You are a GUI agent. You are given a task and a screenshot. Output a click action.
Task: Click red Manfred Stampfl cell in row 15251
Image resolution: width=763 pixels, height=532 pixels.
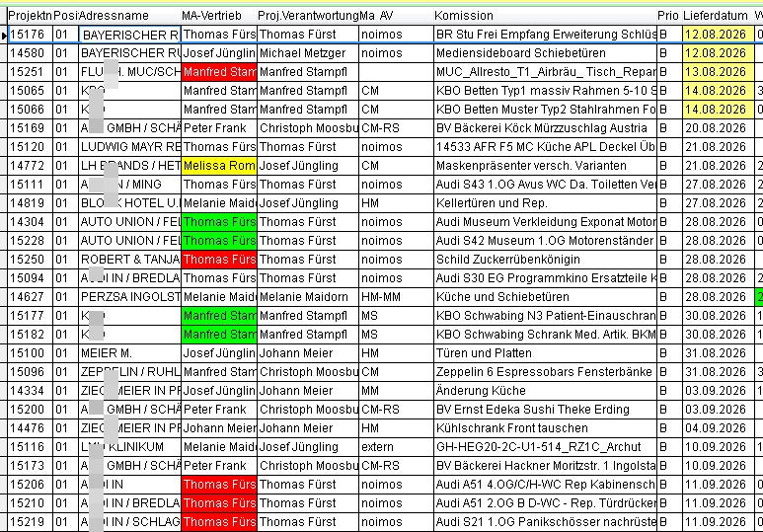[219, 72]
